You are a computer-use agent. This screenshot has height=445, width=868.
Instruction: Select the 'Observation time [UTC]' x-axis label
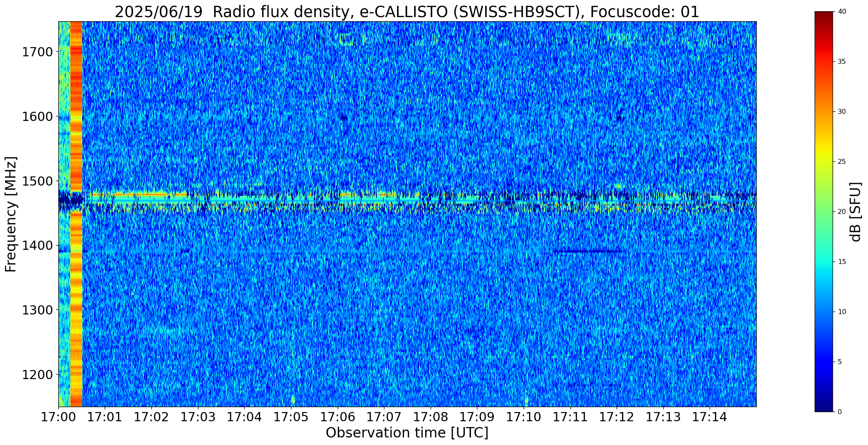click(x=407, y=433)
